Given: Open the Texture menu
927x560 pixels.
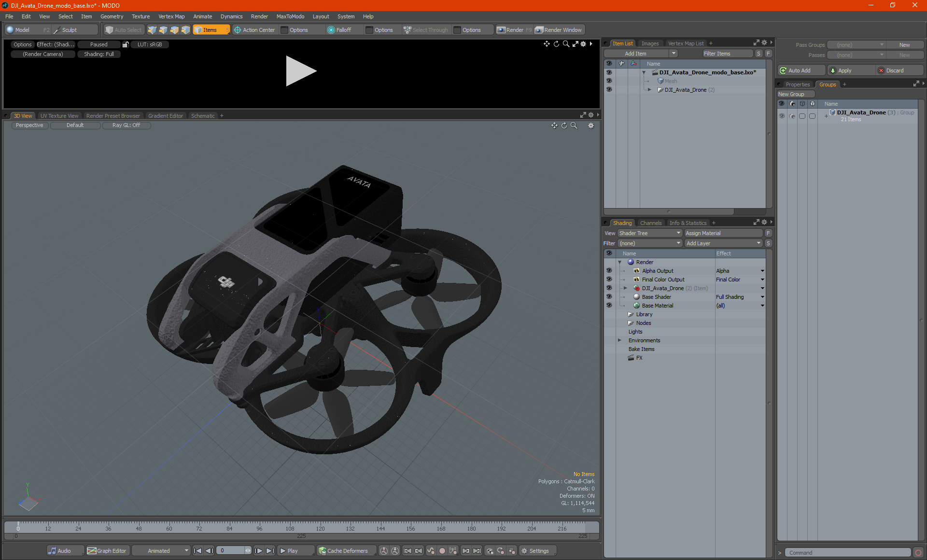Looking at the screenshot, I should pyautogui.click(x=140, y=16).
